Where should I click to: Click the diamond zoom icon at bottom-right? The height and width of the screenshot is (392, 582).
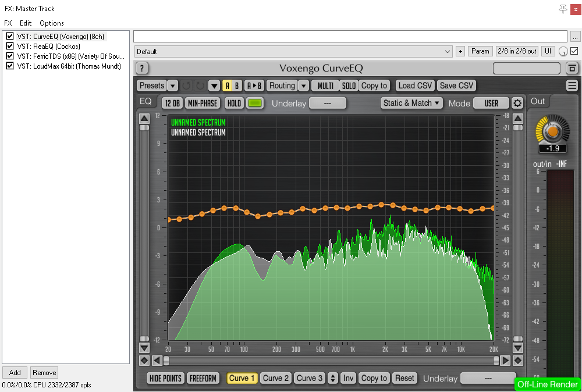[x=518, y=361]
